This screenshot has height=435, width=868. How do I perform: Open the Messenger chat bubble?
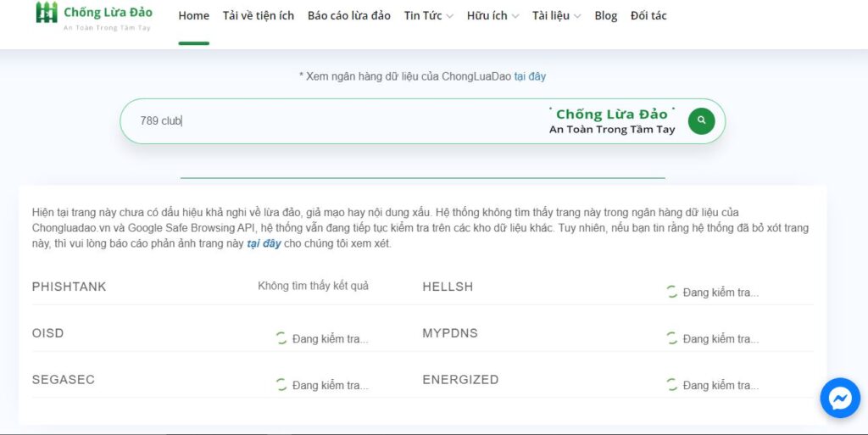839,398
